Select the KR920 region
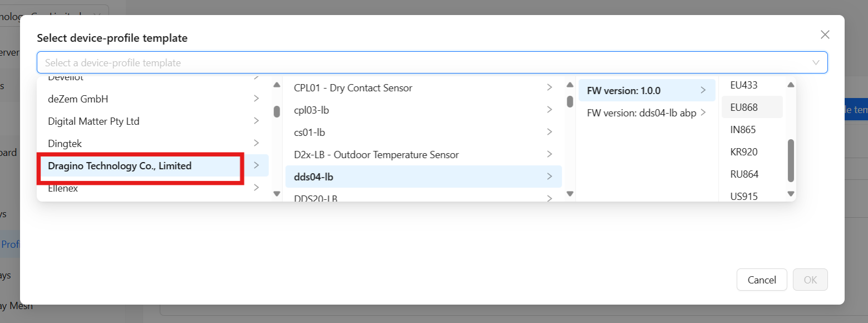 743,151
